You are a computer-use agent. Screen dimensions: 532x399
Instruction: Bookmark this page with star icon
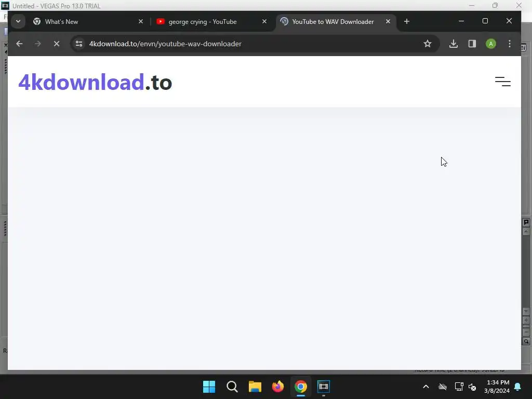(x=428, y=44)
